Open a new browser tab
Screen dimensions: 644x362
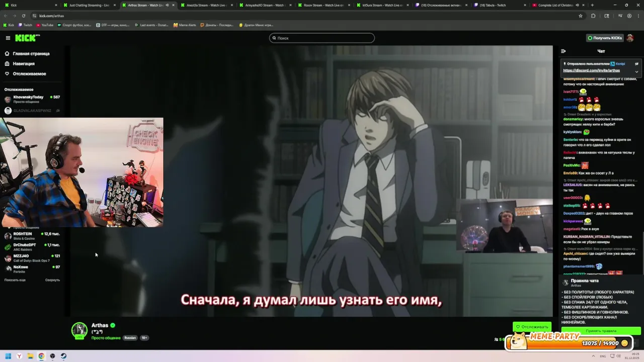(x=592, y=5)
